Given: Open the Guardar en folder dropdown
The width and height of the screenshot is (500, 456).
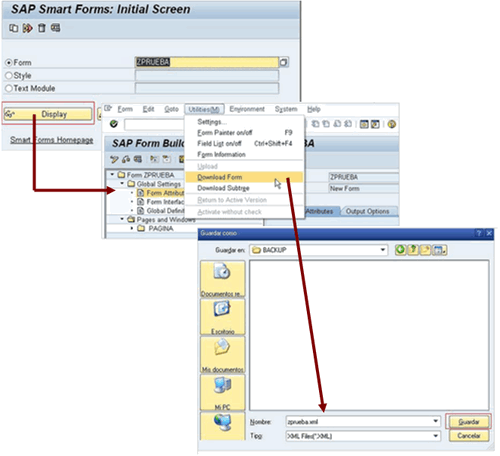Looking at the screenshot, I should (383, 250).
